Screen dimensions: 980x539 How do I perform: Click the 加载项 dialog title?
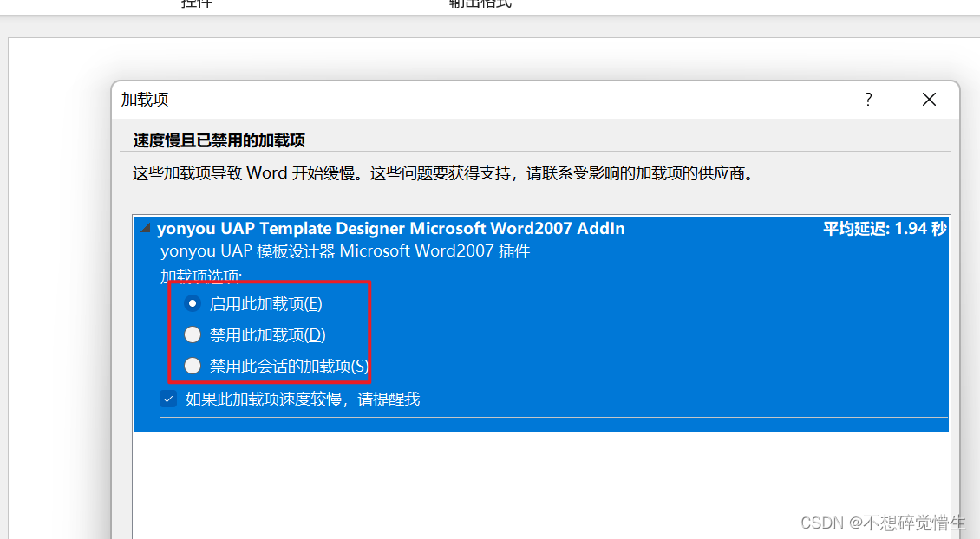144,100
